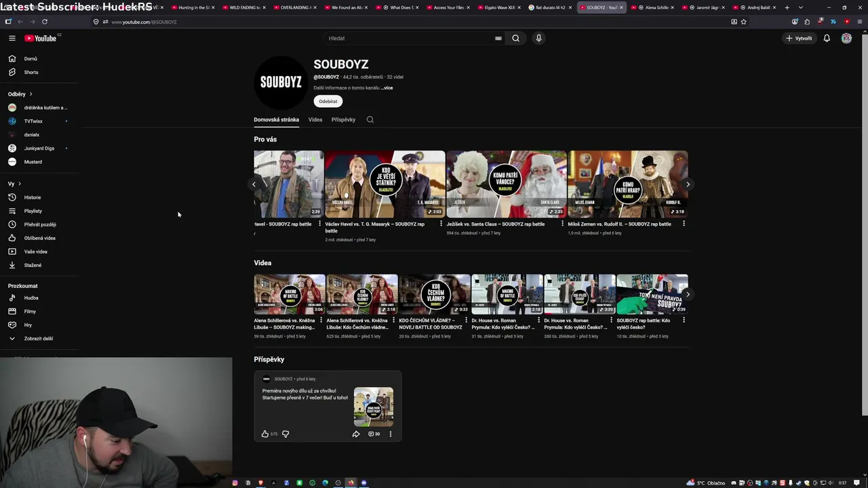Play KDO ČECHŮM VLÁDNE thumbnail
This screenshot has height=488, width=868.
pos(435,294)
